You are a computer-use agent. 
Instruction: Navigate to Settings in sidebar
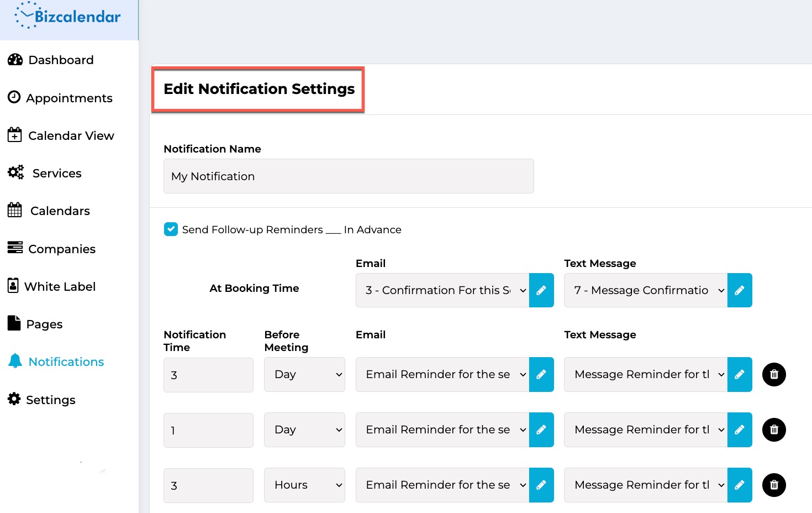tap(50, 400)
